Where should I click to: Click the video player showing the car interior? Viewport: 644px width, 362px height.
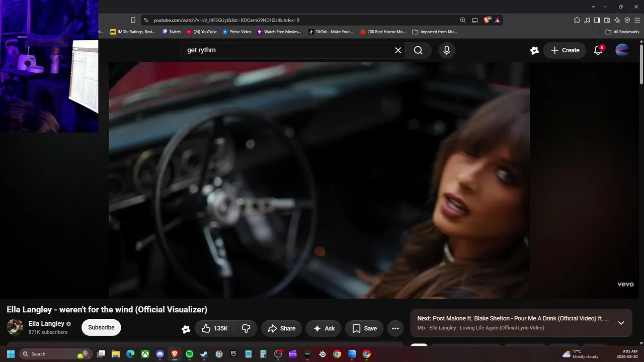point(319,180)
